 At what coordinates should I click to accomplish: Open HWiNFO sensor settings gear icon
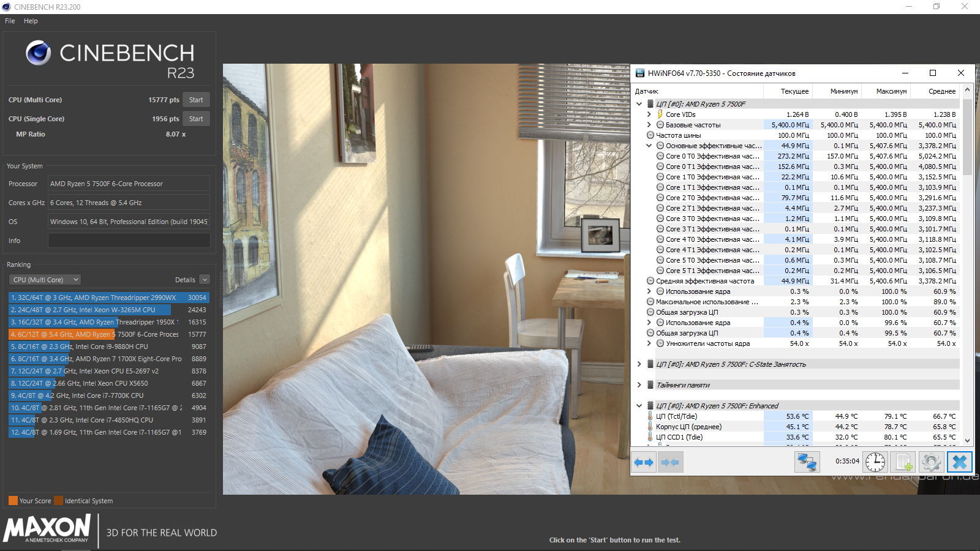(x=931, y=462)
